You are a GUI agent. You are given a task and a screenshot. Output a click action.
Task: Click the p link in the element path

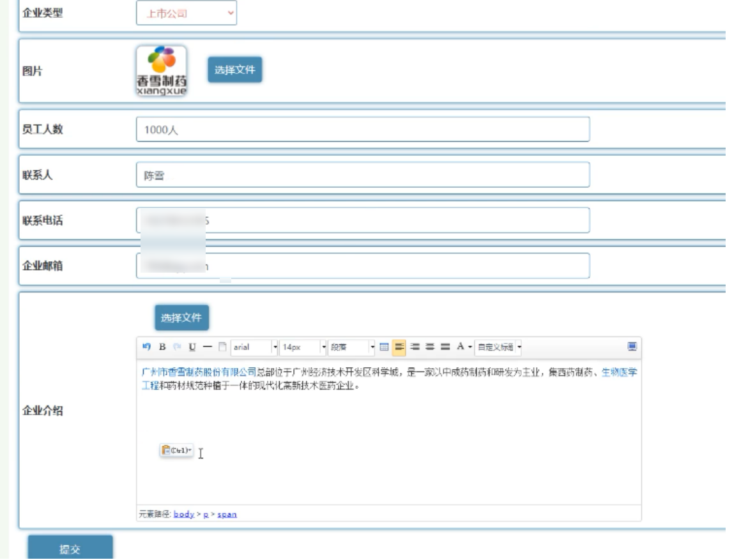(206, 514)
